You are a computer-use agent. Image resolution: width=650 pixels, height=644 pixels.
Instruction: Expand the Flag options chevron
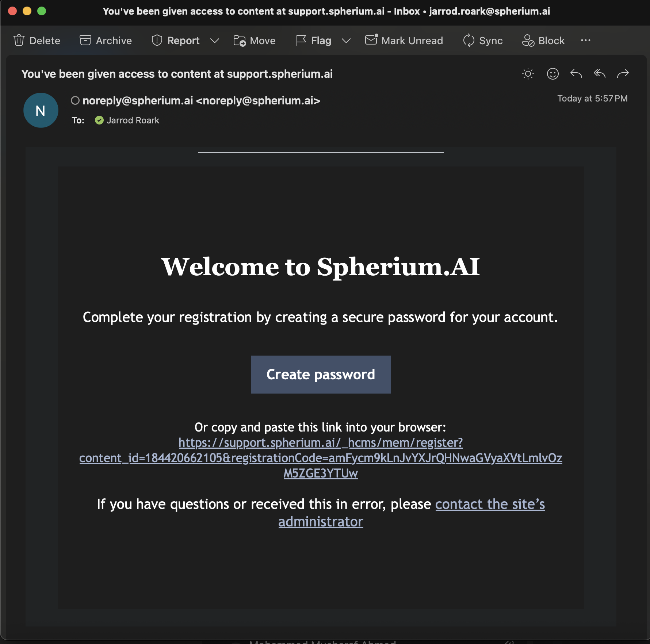tap(346, 41)
